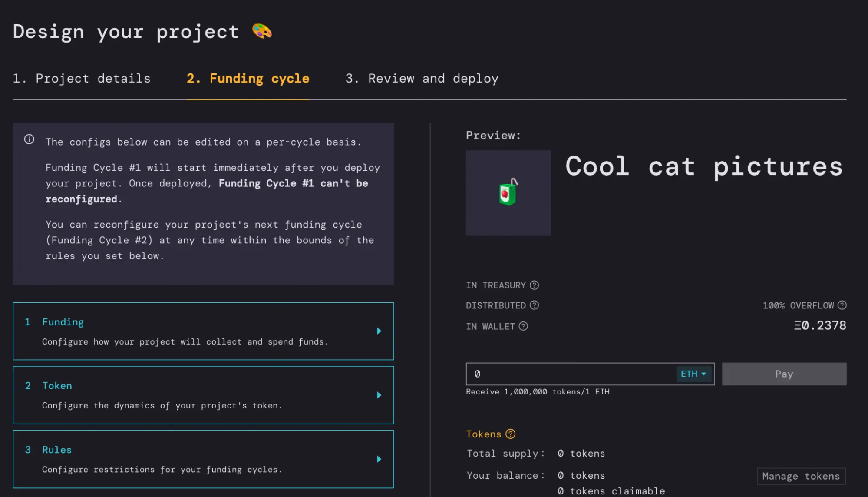Open the Token configuration panel title

coord(57,386)
